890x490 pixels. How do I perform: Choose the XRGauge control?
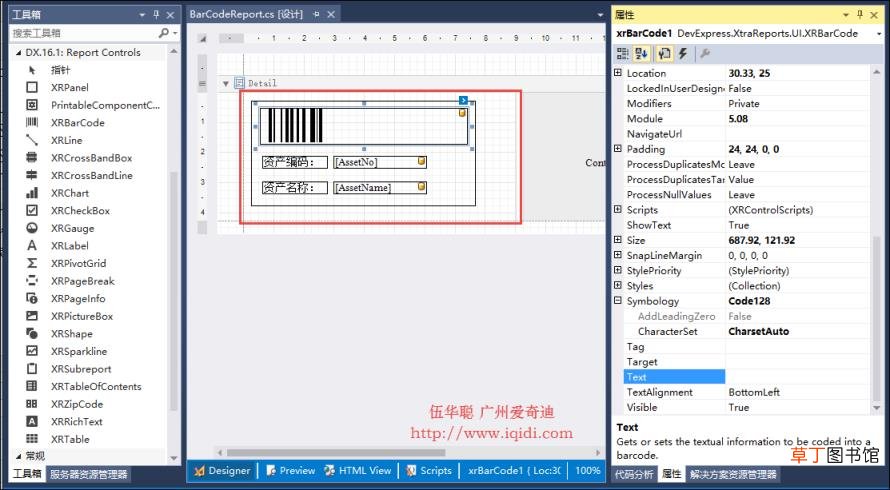(x=72, y=228)
